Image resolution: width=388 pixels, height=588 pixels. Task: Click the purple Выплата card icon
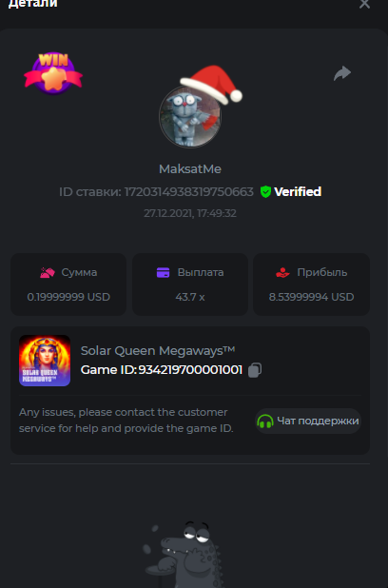tap(163, 273)
